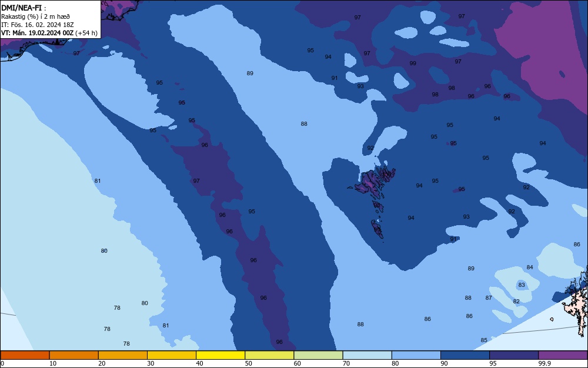
Task: Click the indigo 95–99.9 legend swatch
Action: click(514, 355)
